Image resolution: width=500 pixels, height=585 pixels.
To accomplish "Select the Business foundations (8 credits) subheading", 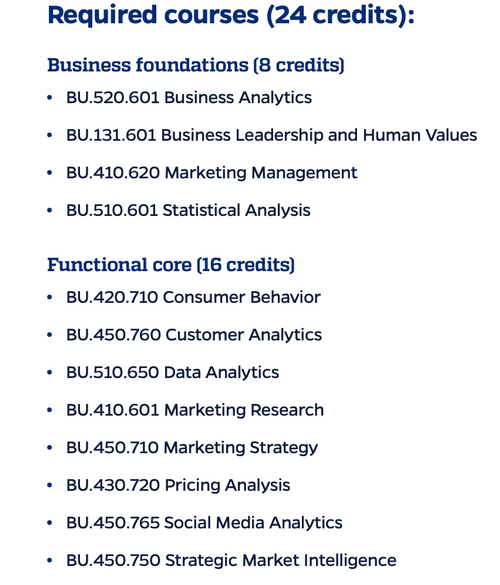I will coord(196,65).
